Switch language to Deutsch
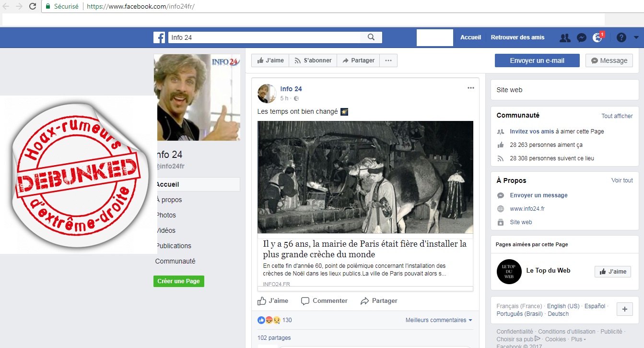This screenshot has height=348, width=644. 558,314
